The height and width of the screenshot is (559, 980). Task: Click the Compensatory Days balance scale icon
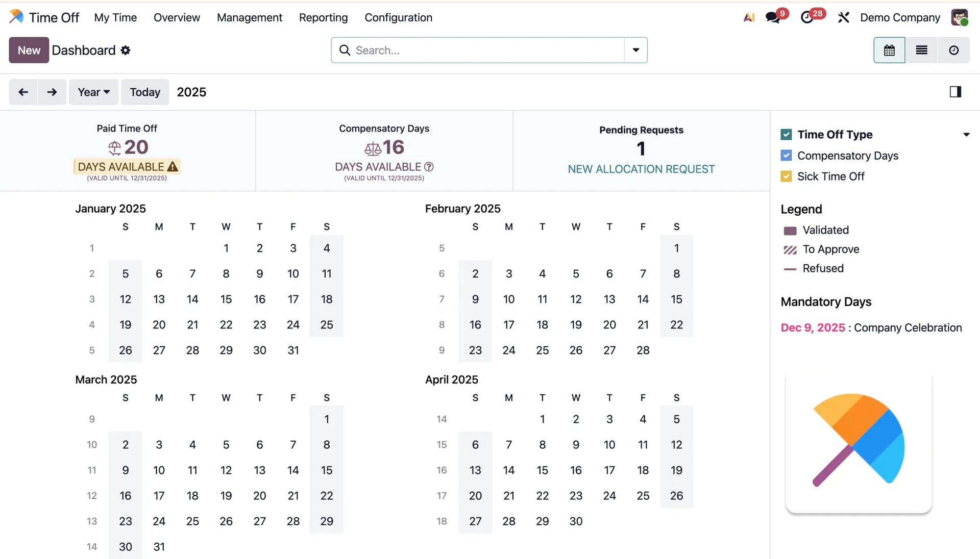(x=373, y=148)
